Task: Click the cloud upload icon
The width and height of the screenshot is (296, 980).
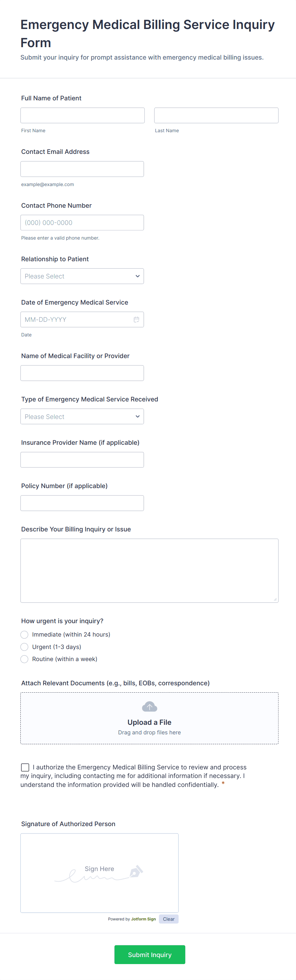Action: (149, 707)
